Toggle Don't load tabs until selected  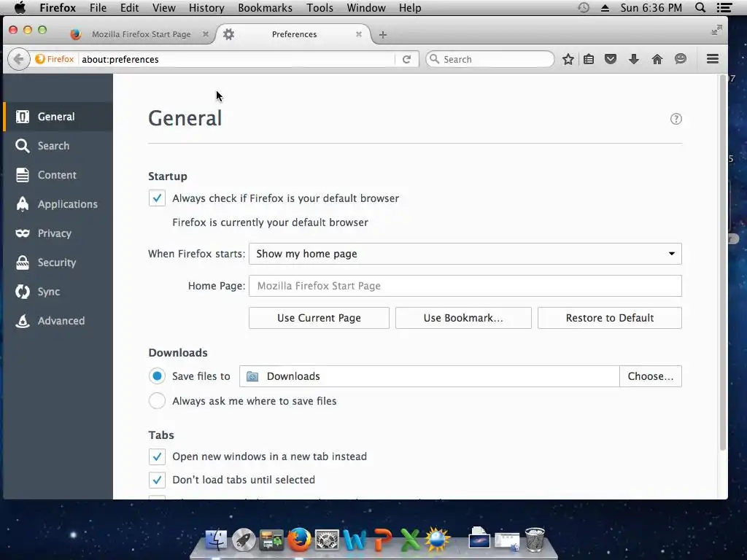pyautogui.click(x=157, y=480)
